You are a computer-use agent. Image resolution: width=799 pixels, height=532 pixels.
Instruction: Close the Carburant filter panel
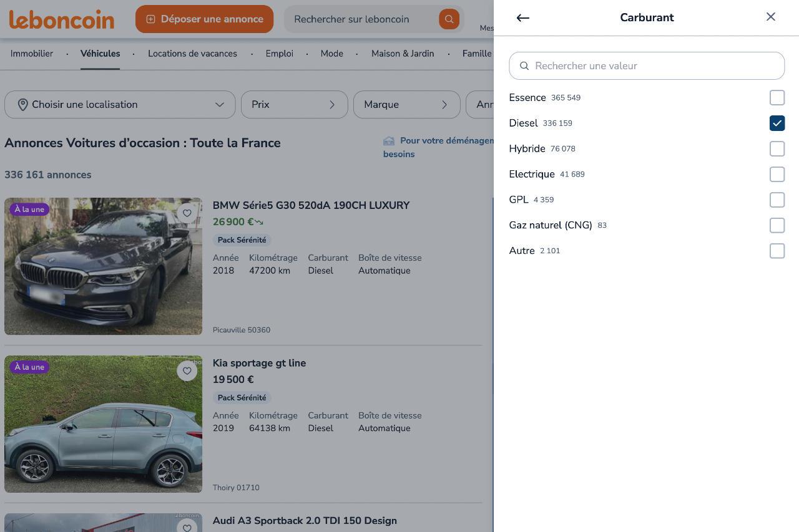point(771,17)
